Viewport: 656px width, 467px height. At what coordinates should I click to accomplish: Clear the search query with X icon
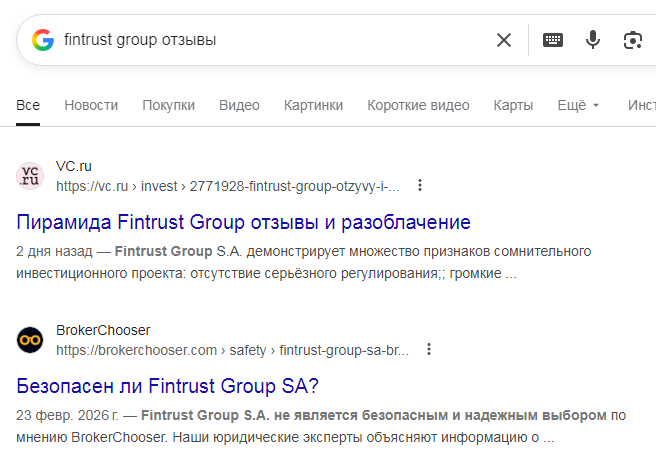coord(504,40)
